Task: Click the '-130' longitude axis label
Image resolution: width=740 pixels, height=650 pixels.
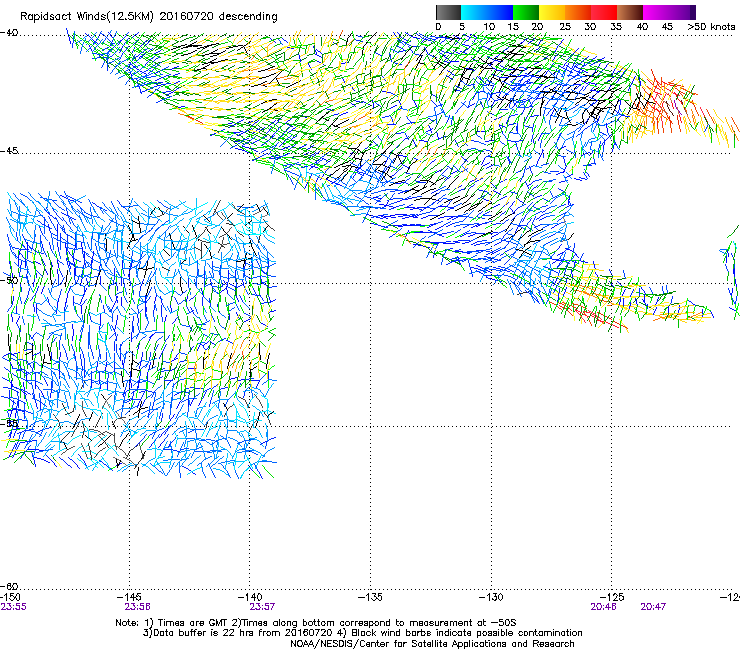Action: point(491,597)
